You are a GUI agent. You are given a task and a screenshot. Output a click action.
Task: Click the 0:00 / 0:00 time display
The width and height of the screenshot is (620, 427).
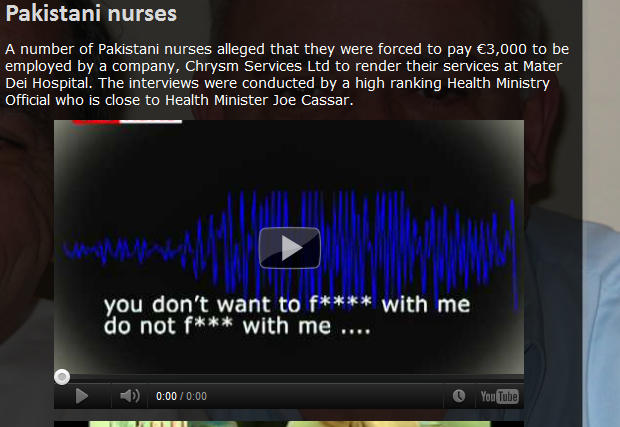181,396
